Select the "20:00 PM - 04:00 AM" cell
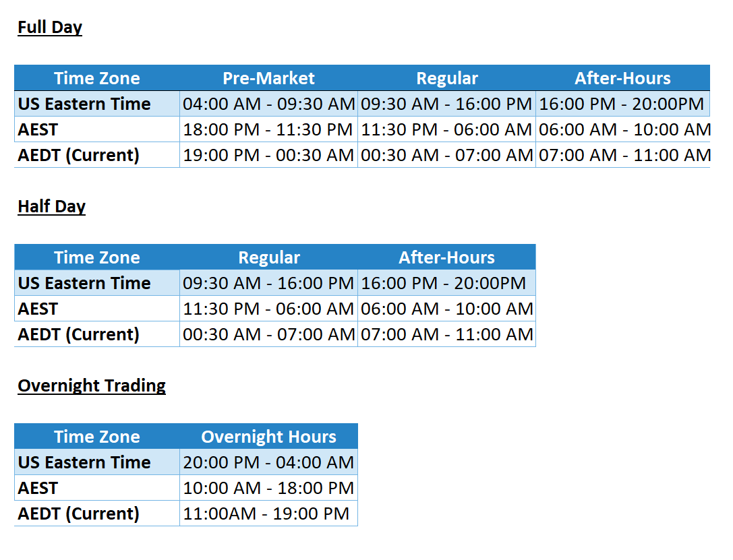733x560 pixels. click(268, 462)
